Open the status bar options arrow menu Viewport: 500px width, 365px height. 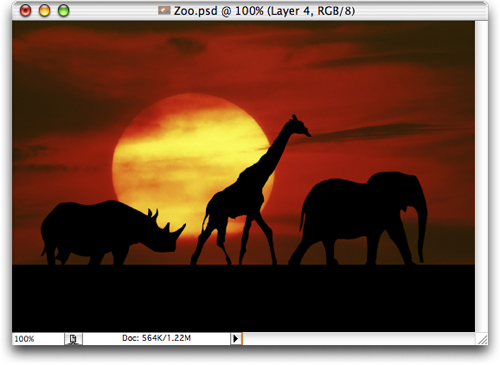coord(236,339)
